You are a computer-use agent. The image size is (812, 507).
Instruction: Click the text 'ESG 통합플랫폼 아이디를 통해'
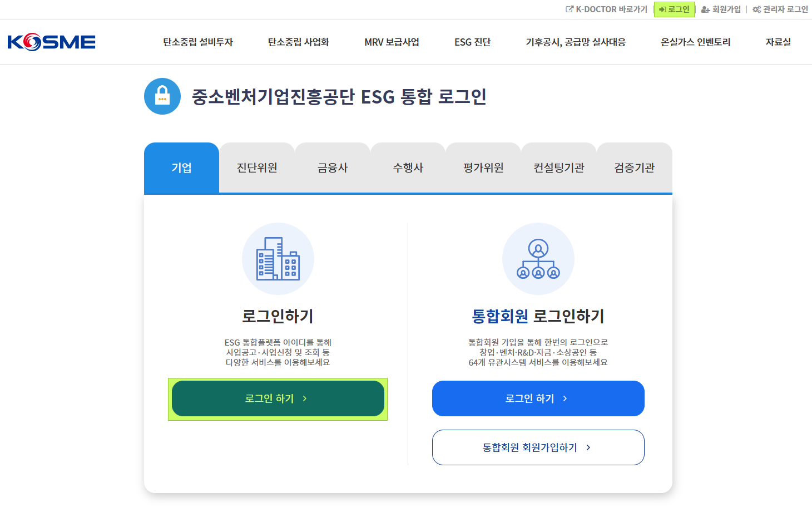pos(278,342)
